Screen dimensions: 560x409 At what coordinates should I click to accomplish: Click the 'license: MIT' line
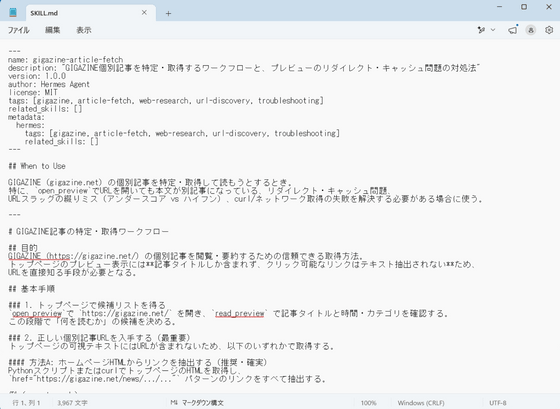coord(32,93)
